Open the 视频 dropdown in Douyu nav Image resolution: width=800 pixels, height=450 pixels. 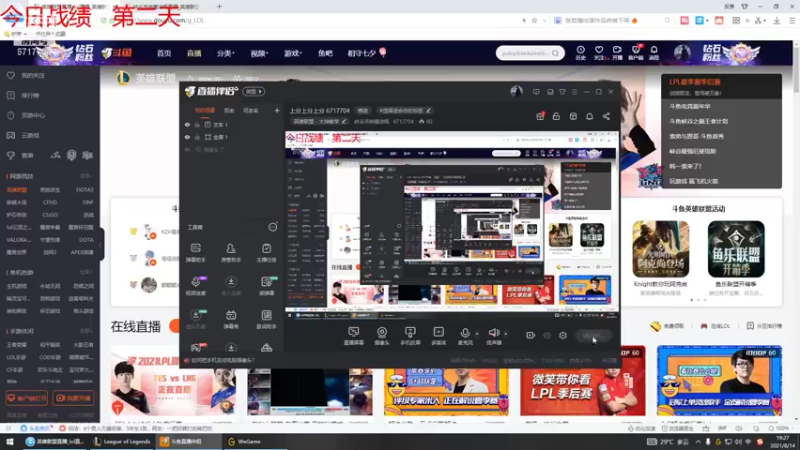[x=259, y=53]
